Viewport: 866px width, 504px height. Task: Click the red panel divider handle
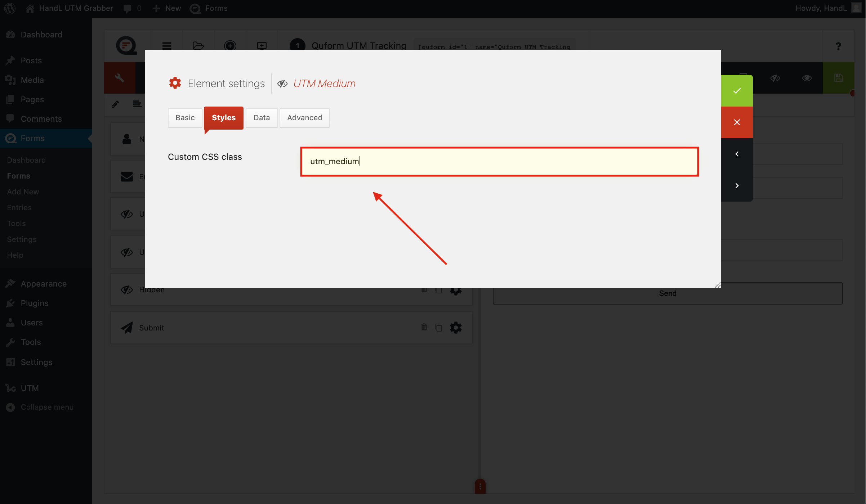480,486
